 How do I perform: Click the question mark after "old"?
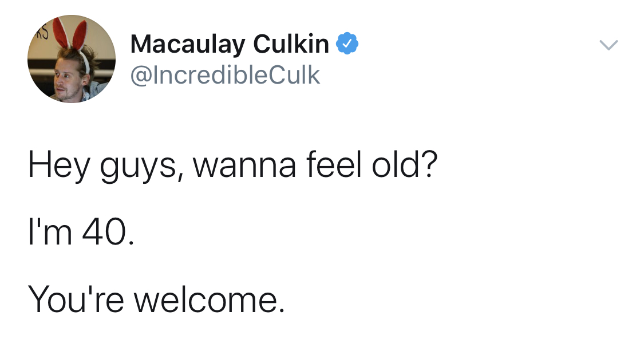(x=429, y=164)
